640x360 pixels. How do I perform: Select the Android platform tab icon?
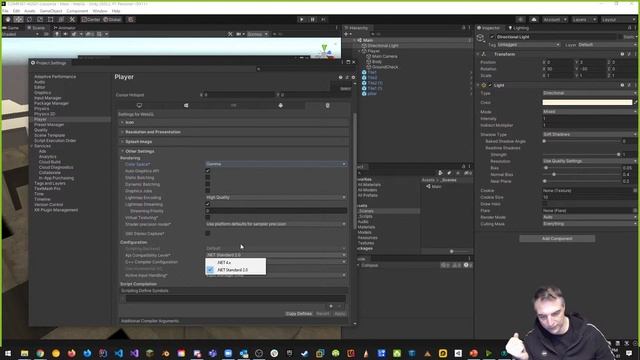pos(280,105)
